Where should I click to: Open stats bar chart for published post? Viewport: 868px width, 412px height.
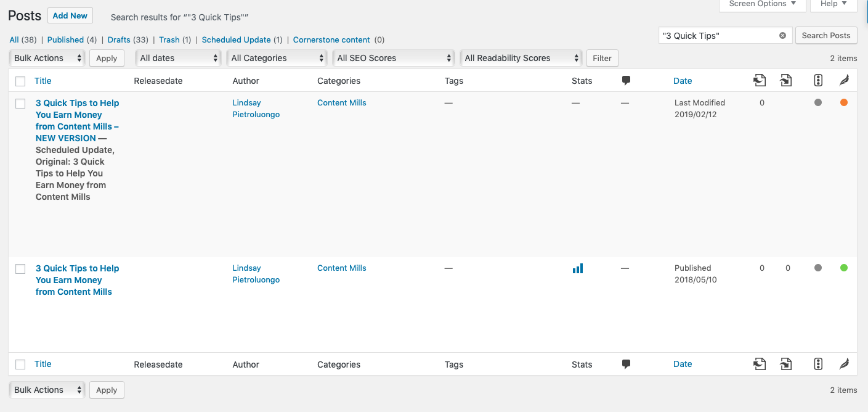(x=577, y=268)
